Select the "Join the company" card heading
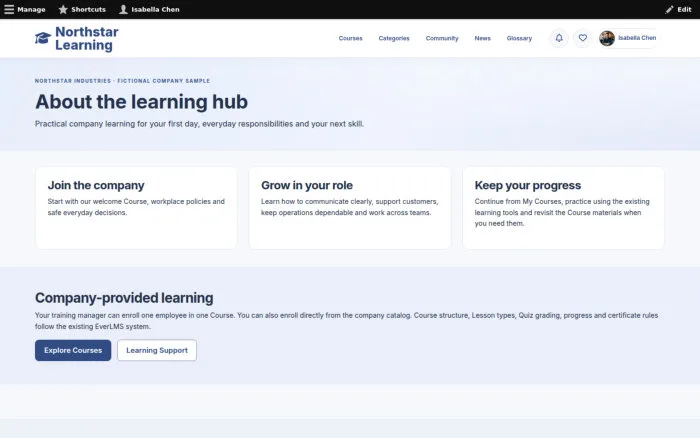This screenshot has width=700, height=438. click(96, 185)
